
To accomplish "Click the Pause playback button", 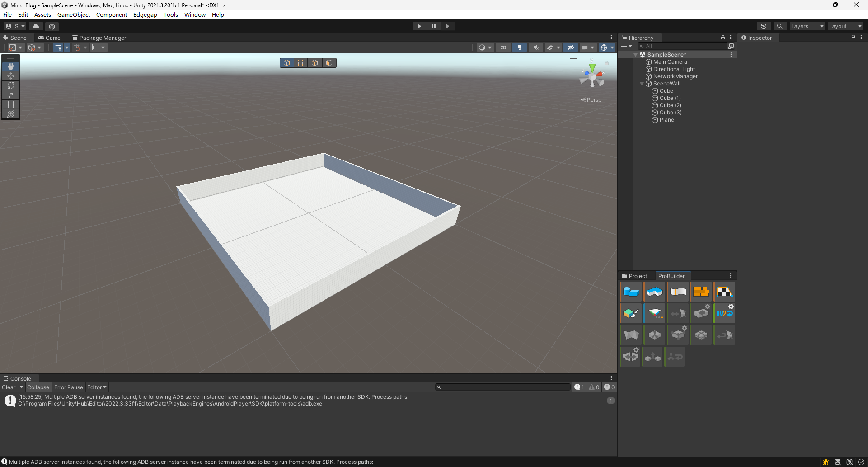I will coord(434,26).
